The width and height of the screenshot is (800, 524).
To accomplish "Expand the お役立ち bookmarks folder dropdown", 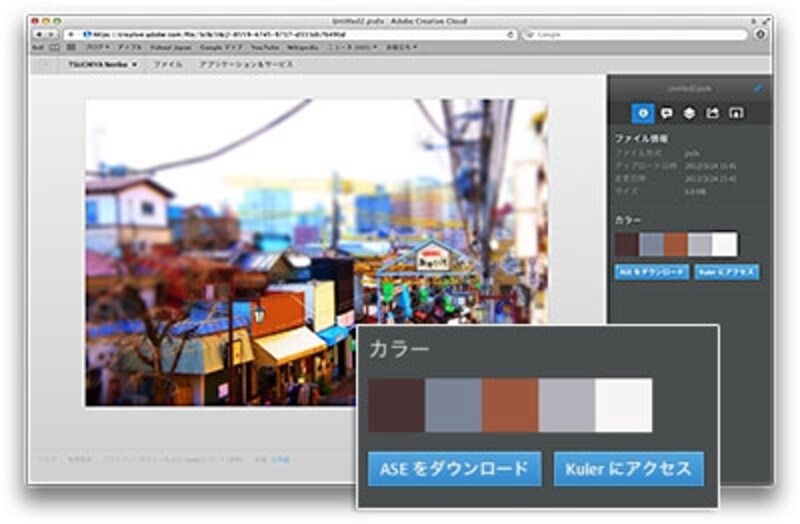I will tap(401, 47).
